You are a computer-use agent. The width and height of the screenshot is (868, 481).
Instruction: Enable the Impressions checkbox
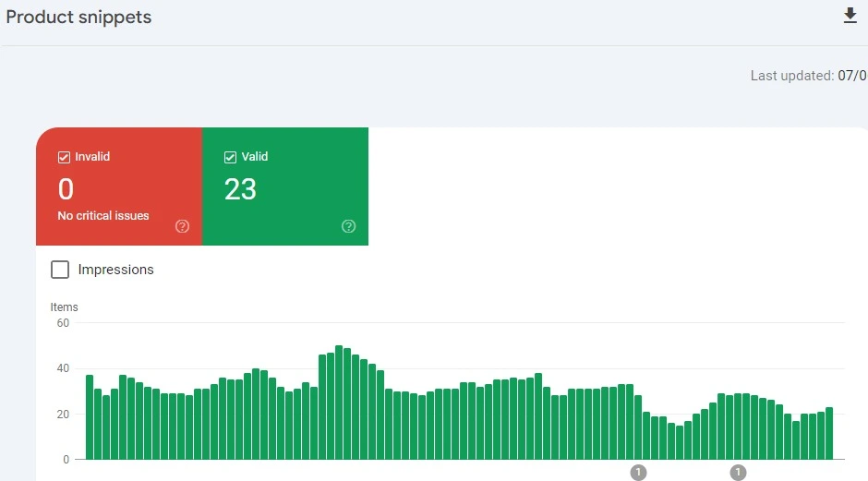point(60,270)
